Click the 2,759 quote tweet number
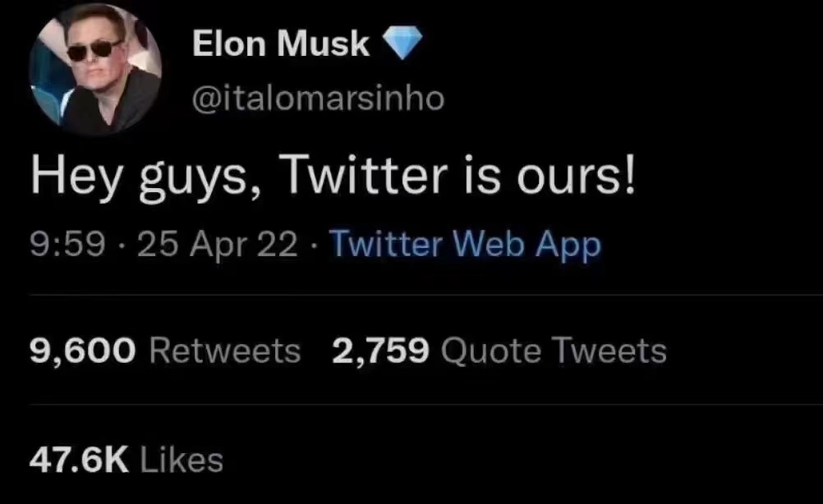The height and width of the screenshot is (504, 823). 380,351
